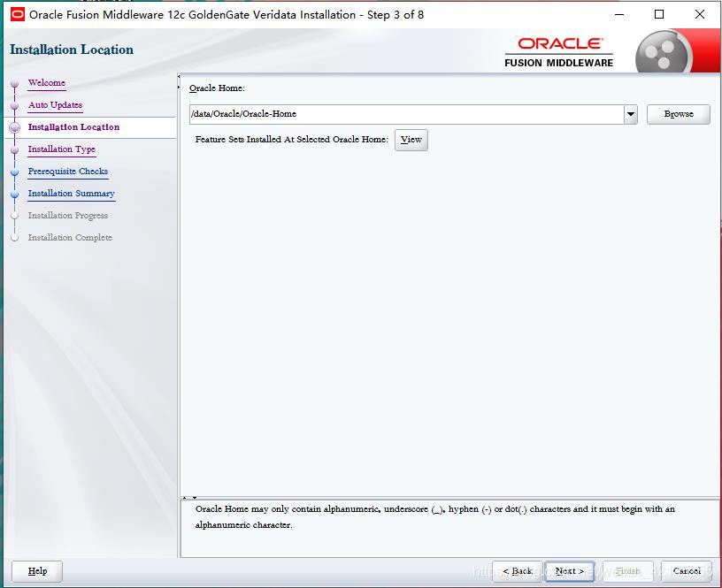Go back to previous step
The image size is (722, 588).
point(518,571)
